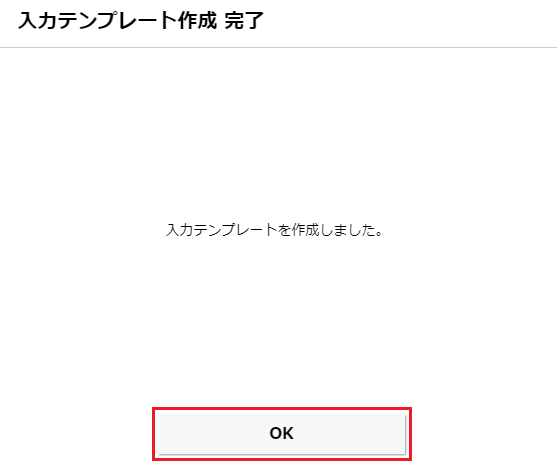
Task: Click the header word 作成
Action: coord(197,20)
